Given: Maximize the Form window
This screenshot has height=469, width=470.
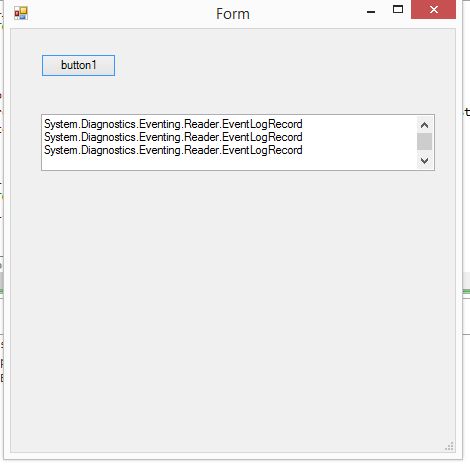Looking at the screenshot, I should [398, 10].
